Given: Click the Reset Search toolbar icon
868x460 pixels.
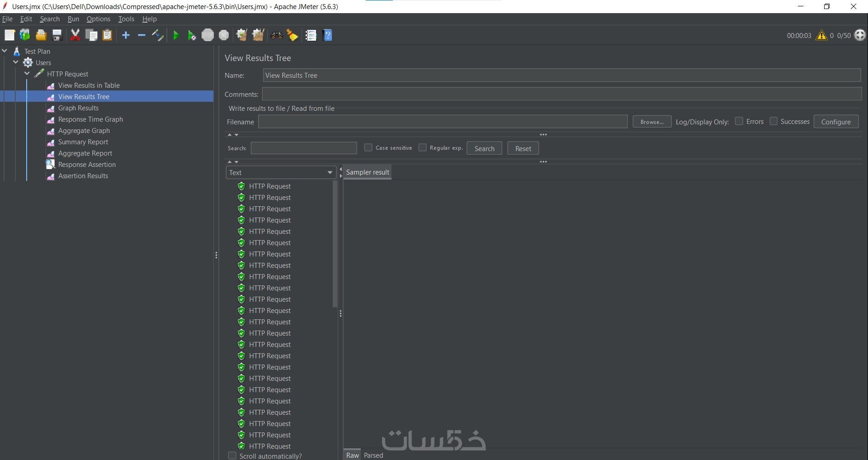Looking at the screenshot, I should 292,35.
